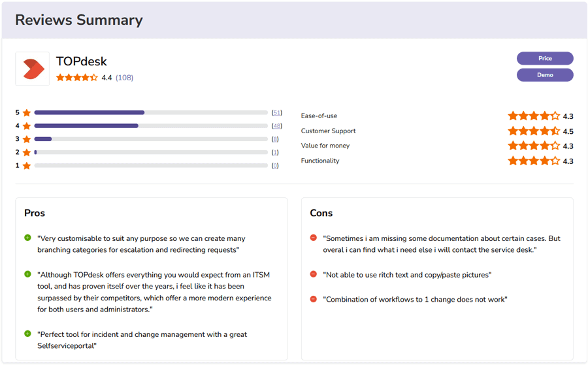Click the Reviews Summary heading

click(79, 20)
